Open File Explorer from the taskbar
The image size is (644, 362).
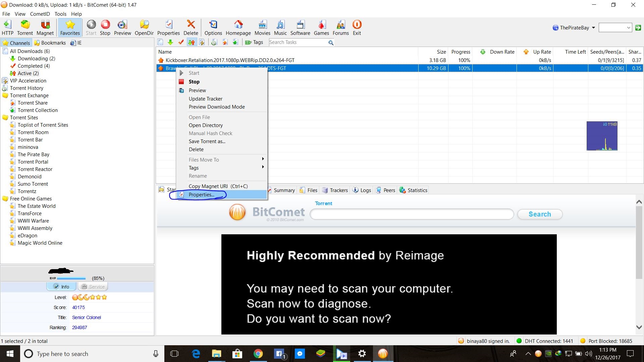click(216, 354)
